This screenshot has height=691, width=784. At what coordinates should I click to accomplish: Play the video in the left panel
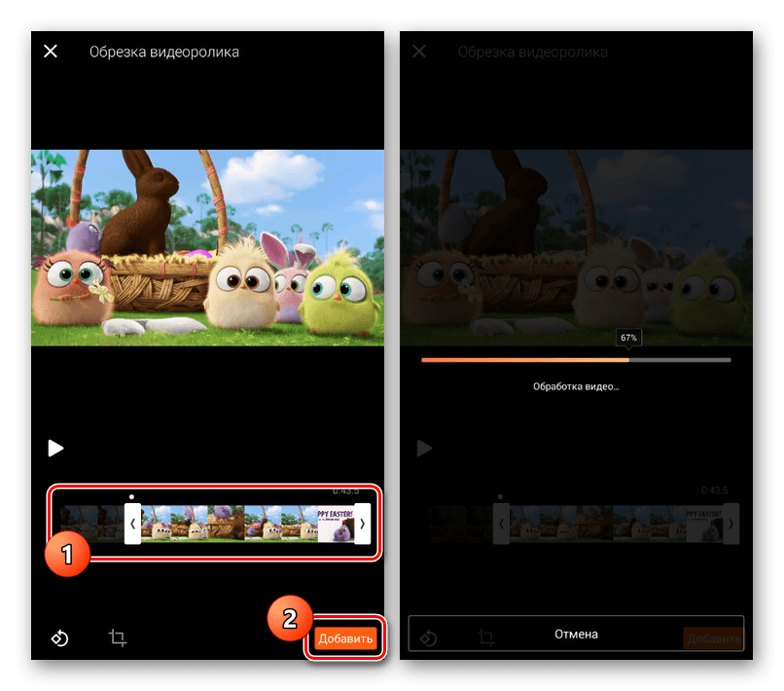[x=56, y=448]
